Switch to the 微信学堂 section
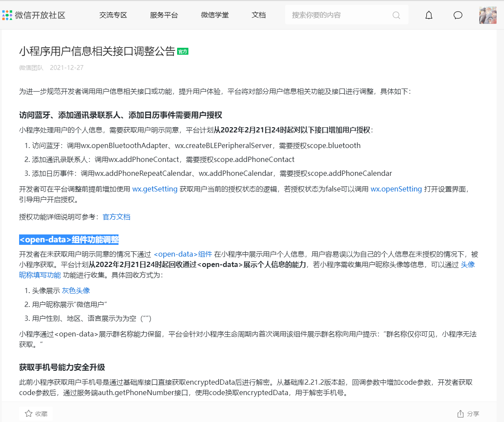This screenshot has width=504, height=422. tap(215, 15)
